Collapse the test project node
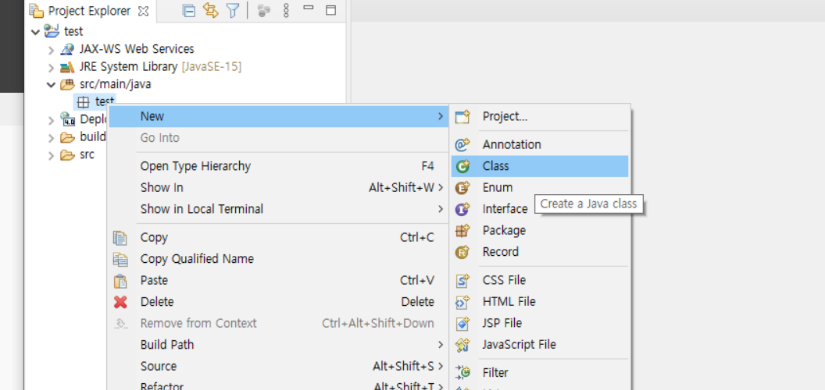 pyautogui.click(x=35, y=32)
